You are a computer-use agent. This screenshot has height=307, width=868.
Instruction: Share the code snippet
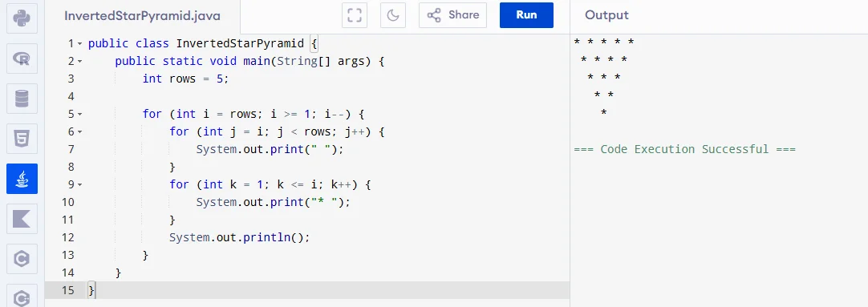[x=452, y=15]
